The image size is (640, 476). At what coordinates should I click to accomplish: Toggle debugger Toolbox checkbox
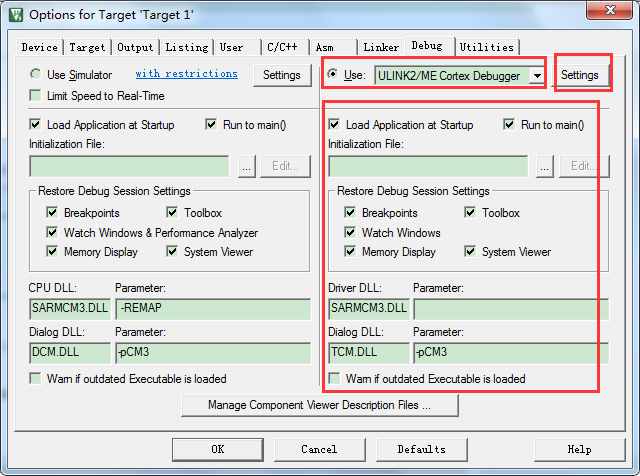[x=470, y=212]
